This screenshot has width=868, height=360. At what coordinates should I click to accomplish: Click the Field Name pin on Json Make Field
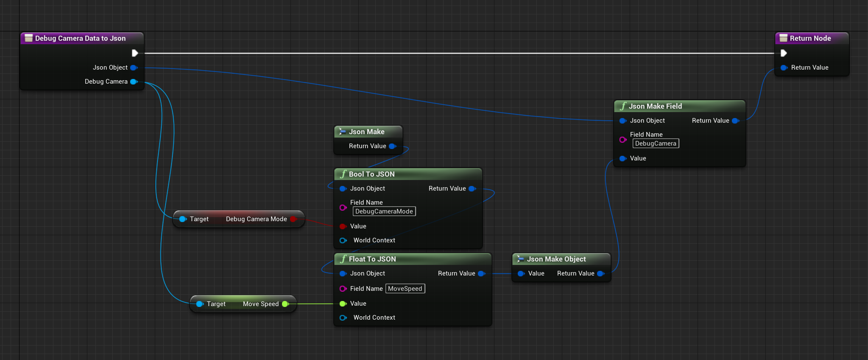(623, 140)
